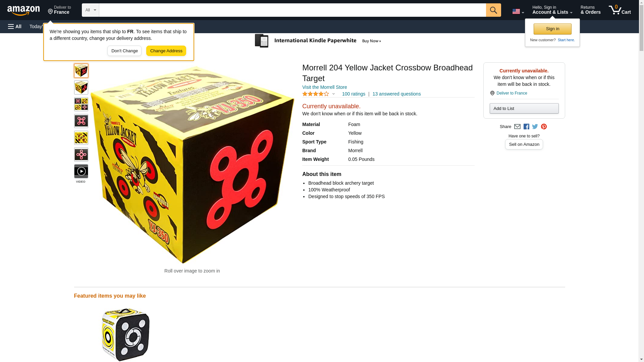This screenshot has height=362, width=644.
Task: Expand the star rating breakdown chevron
Action: 333,94
